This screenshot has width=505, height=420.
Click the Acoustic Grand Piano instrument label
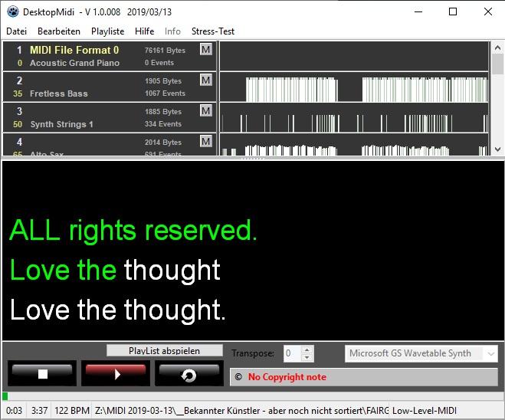(x=75, y=63)
